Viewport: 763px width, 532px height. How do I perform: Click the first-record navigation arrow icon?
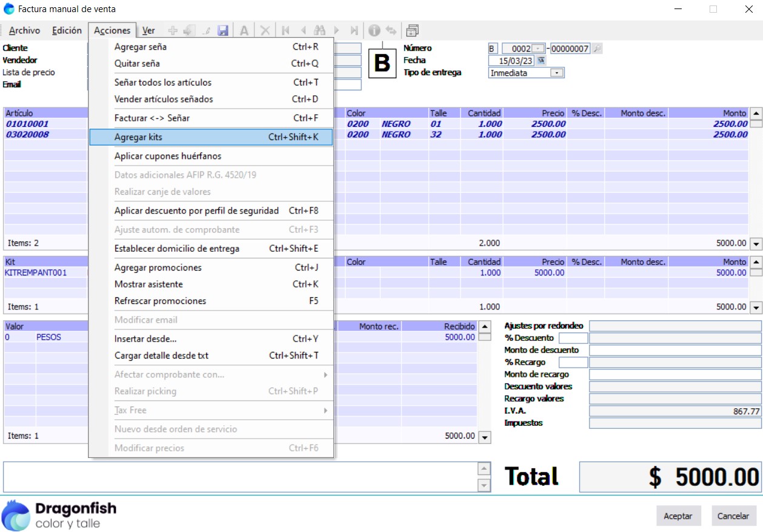point(286,30)
